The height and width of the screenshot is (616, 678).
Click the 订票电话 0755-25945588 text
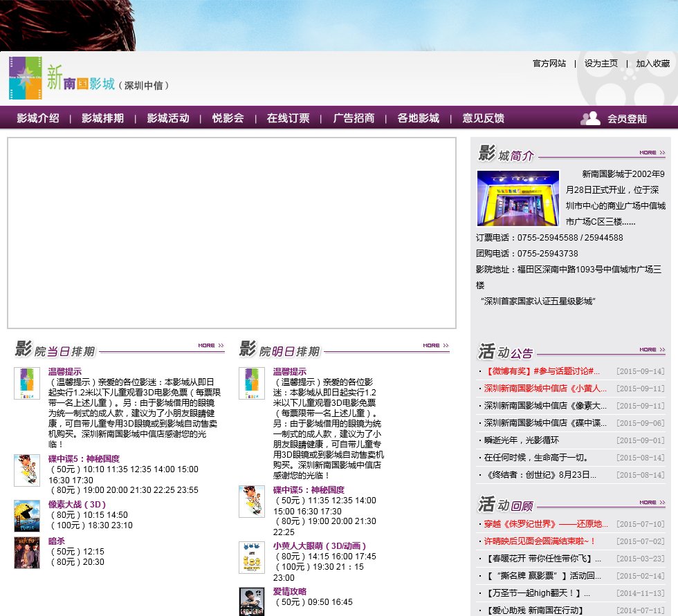pyautogui.click(x=549, y=238)
